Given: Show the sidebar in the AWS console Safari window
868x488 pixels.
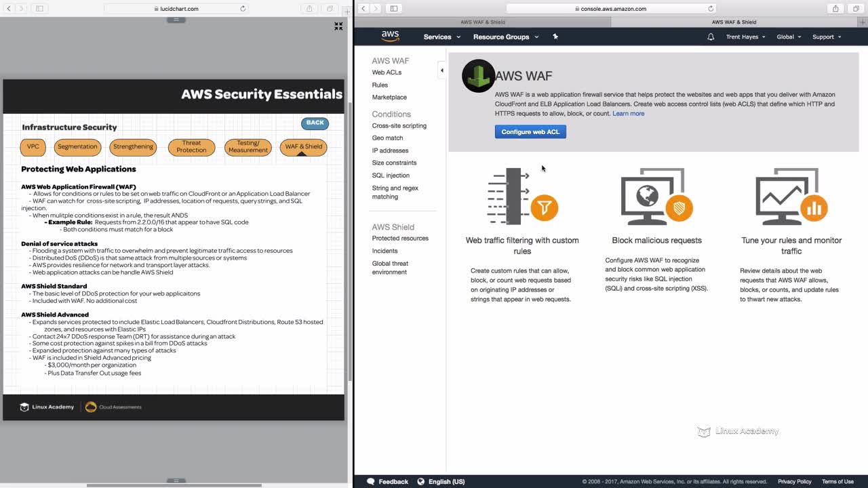Looking at the screenshot, I should point(394,8).
